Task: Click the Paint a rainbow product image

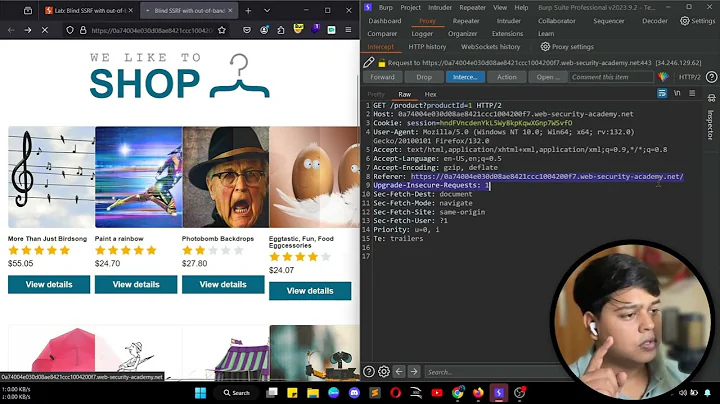Action: tap(139, 177)
